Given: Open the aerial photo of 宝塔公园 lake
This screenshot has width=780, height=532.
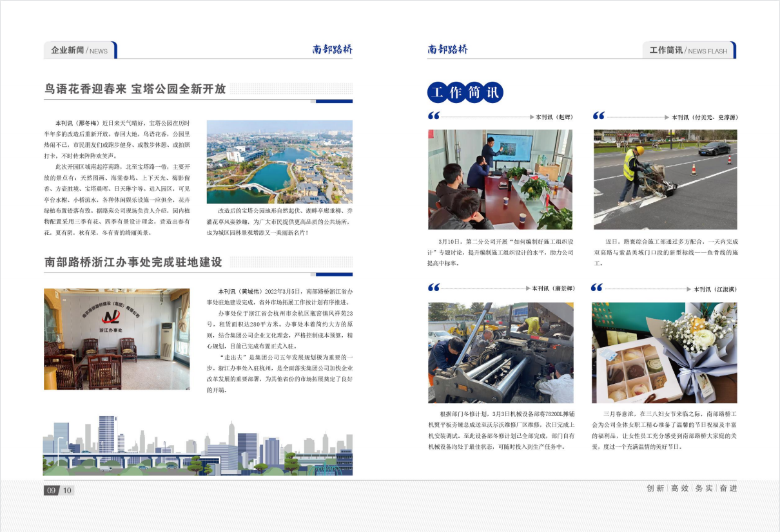Looking at the screenshot, I should [x=279, y=162].
